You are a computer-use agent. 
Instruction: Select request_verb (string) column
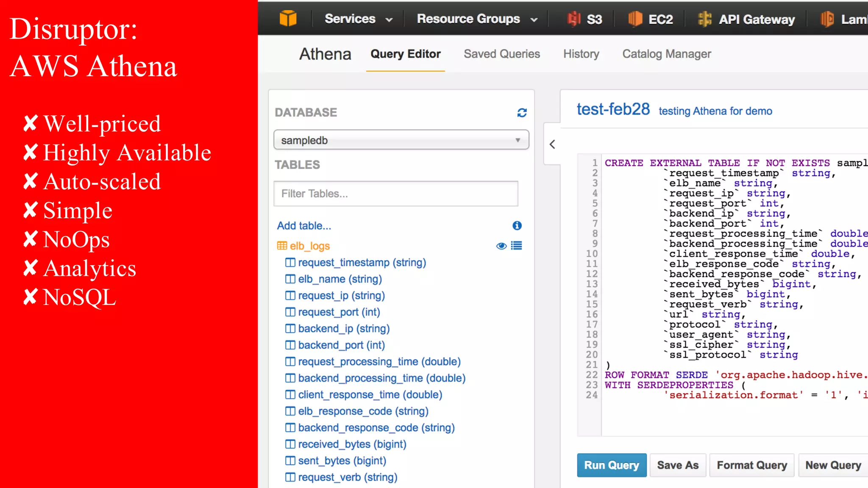click(x=348, y=477)
